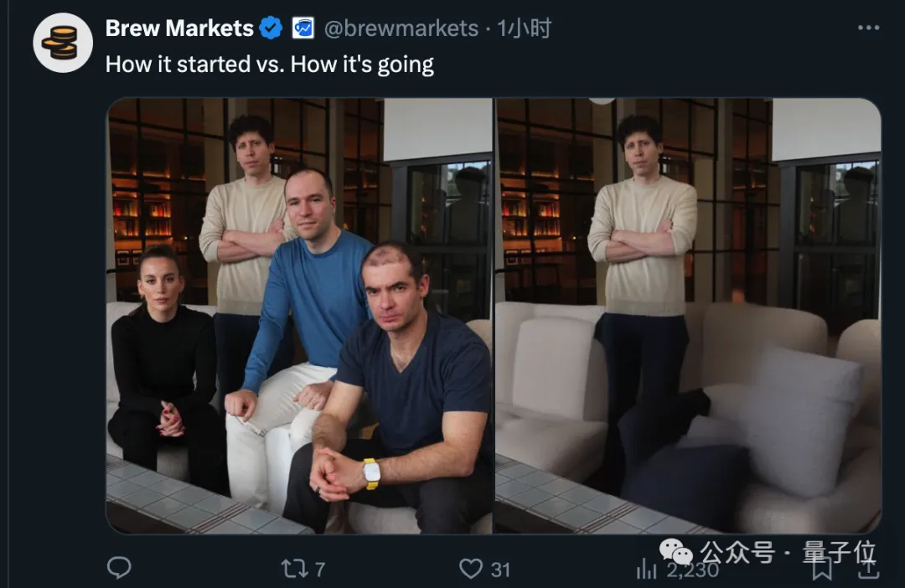Open the three-dot more options menu

[x=868, y=28]
